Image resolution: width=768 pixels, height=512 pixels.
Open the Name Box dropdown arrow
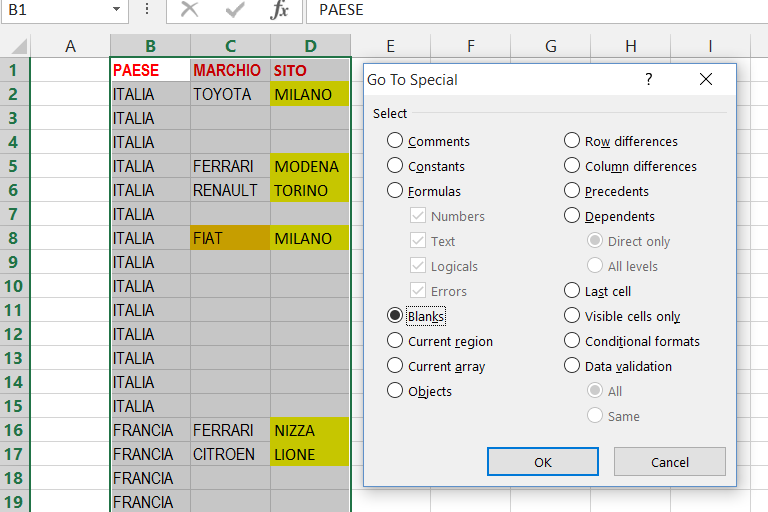[x=116, y=10]
